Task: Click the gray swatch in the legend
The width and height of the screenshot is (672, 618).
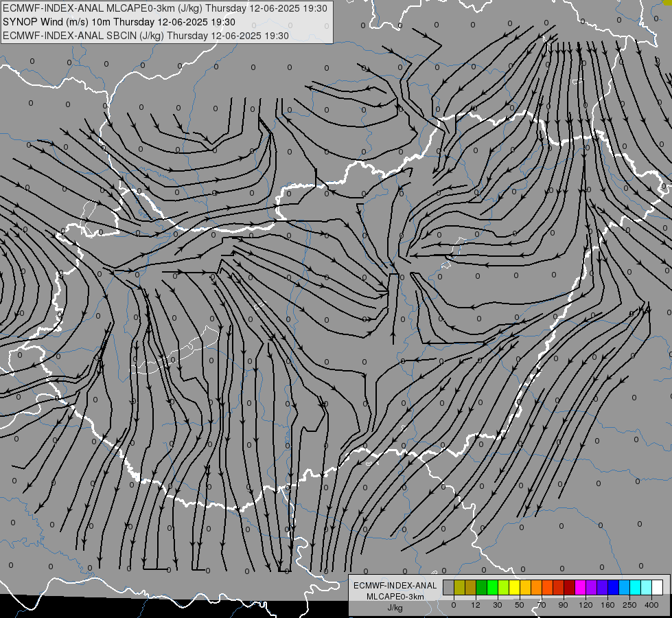Action: (x=449, y=587)
